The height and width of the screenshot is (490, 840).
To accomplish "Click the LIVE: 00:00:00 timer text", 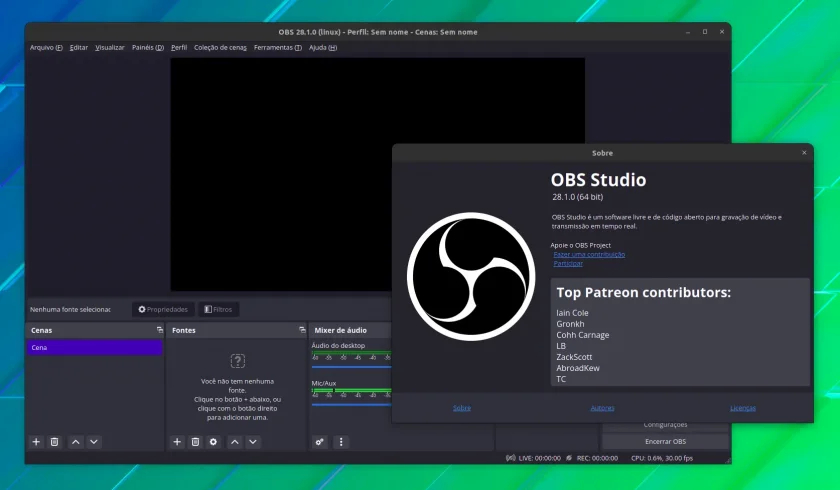I will coord(539,458).
